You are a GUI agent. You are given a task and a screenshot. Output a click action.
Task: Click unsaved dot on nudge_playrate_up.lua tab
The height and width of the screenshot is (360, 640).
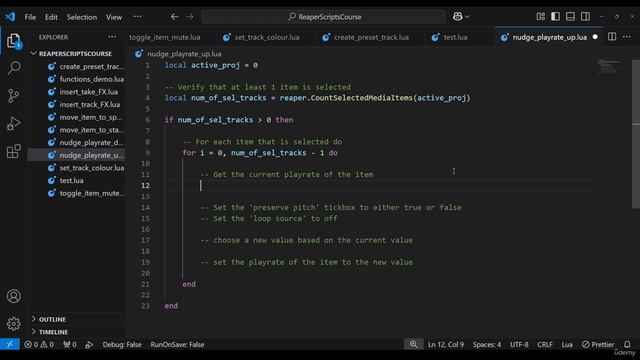click(595, 37)
